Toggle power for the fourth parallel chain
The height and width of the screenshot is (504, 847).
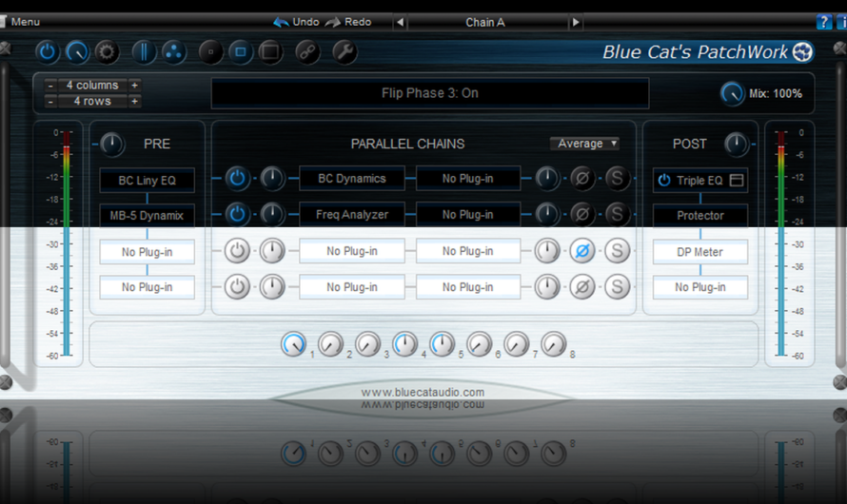tap(237, 287)
